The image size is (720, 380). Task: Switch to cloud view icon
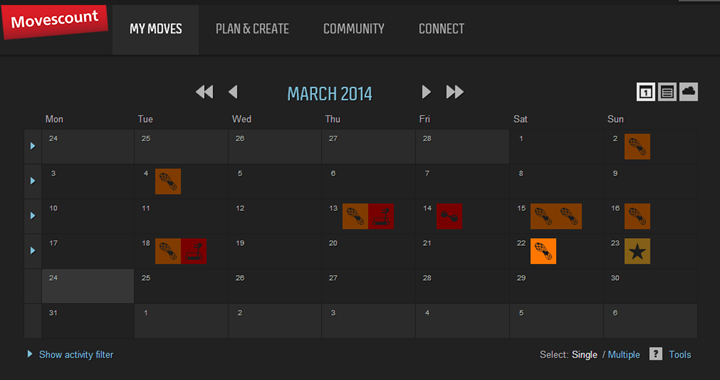[688, 92]
